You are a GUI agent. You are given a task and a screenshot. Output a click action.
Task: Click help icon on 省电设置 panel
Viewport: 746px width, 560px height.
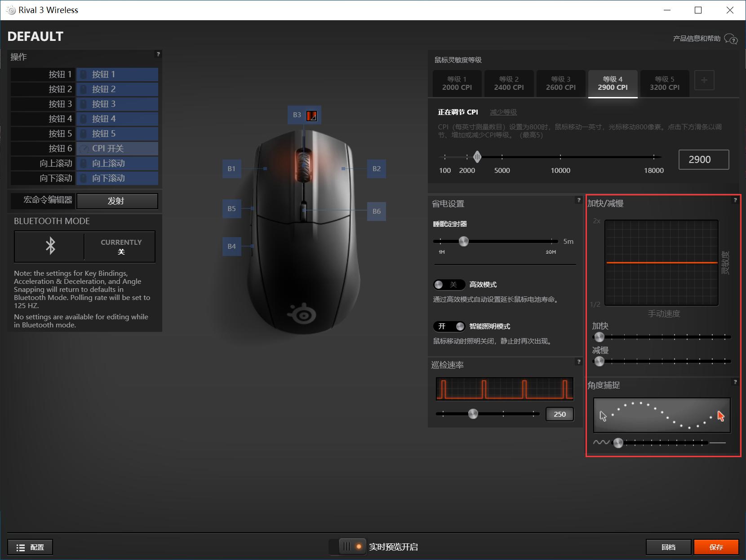pyautogui.click(x=578, y=200)
